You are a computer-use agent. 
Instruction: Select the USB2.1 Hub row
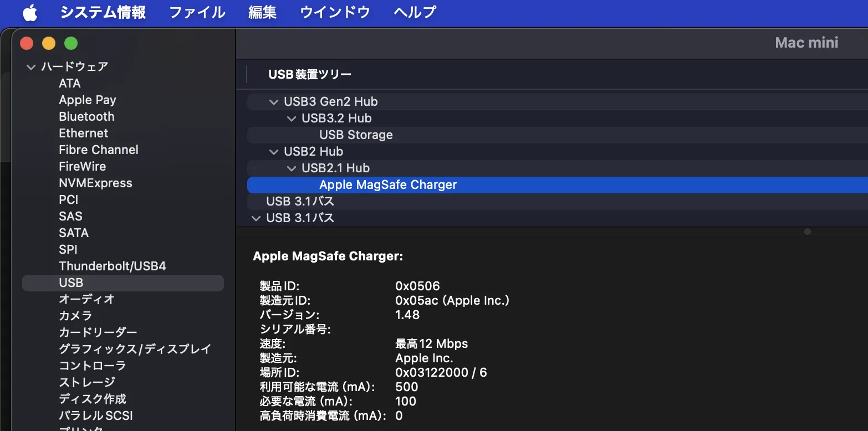558,168
